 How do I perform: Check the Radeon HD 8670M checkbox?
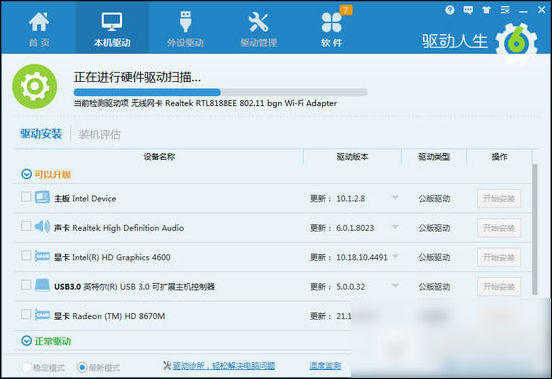[26, 314]
